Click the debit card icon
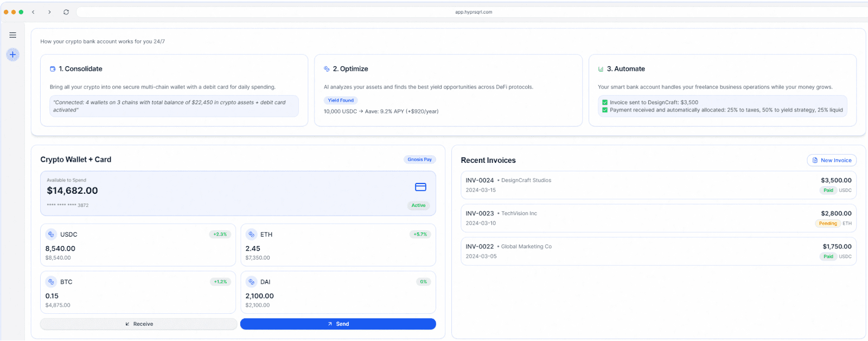This screenshot has height=341, width=868. point(420,187)
